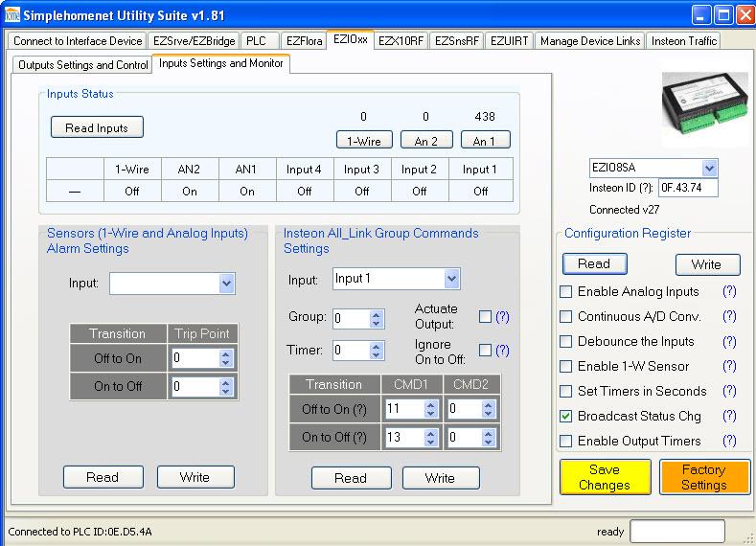Open help for Enable Output Timers
The width and height of the screenshot is (756, 546).
tap(729, 441)
